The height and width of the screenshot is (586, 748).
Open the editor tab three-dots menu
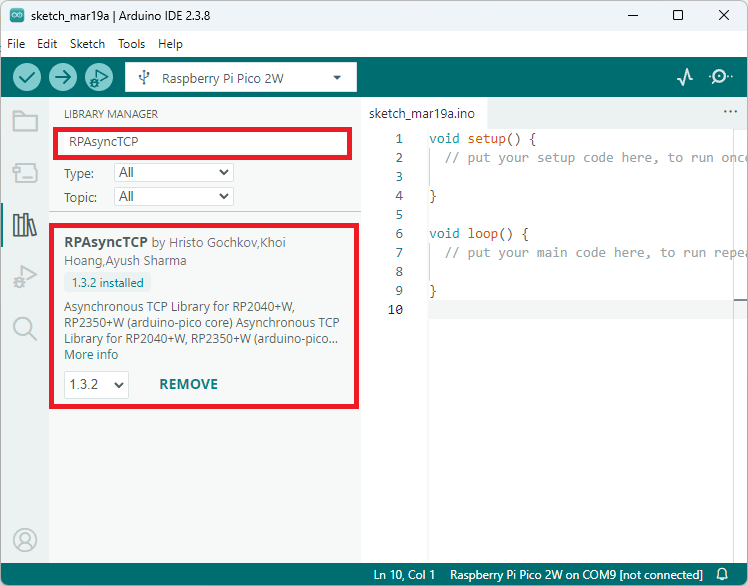click(x=730, y=112)
